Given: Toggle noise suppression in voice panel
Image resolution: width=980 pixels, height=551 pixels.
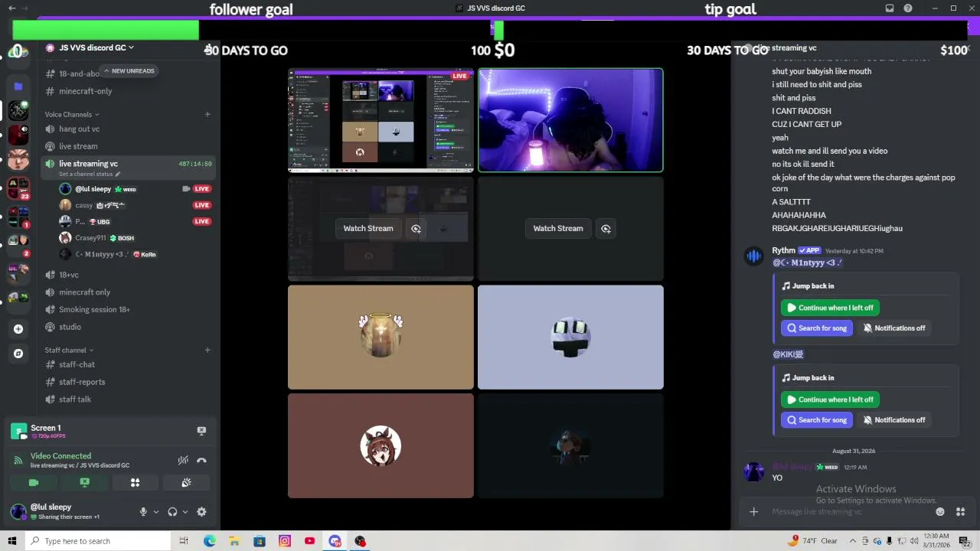Looking at the screenshot, I should pos(183,460).
